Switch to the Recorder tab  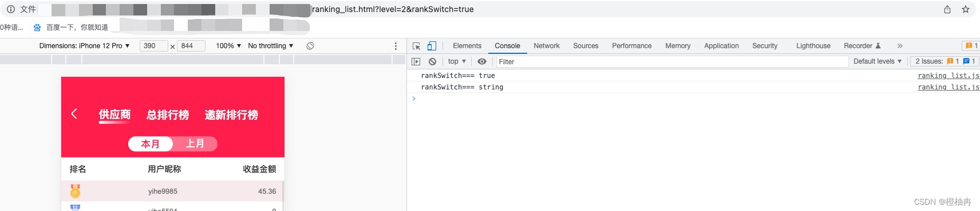click(x=862, y=46)
